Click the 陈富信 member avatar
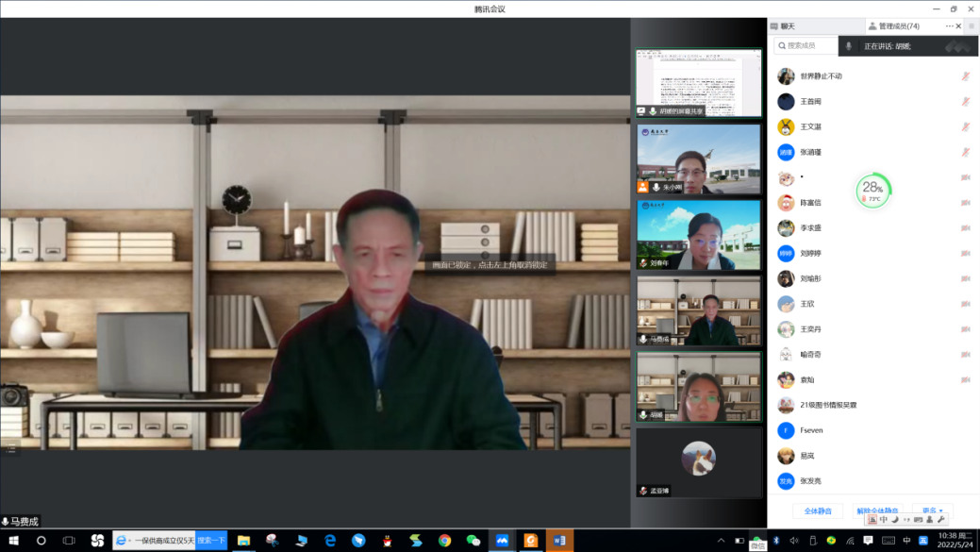Image resolution: width=980 pixels, height=552 pixels. coord(786,203)
